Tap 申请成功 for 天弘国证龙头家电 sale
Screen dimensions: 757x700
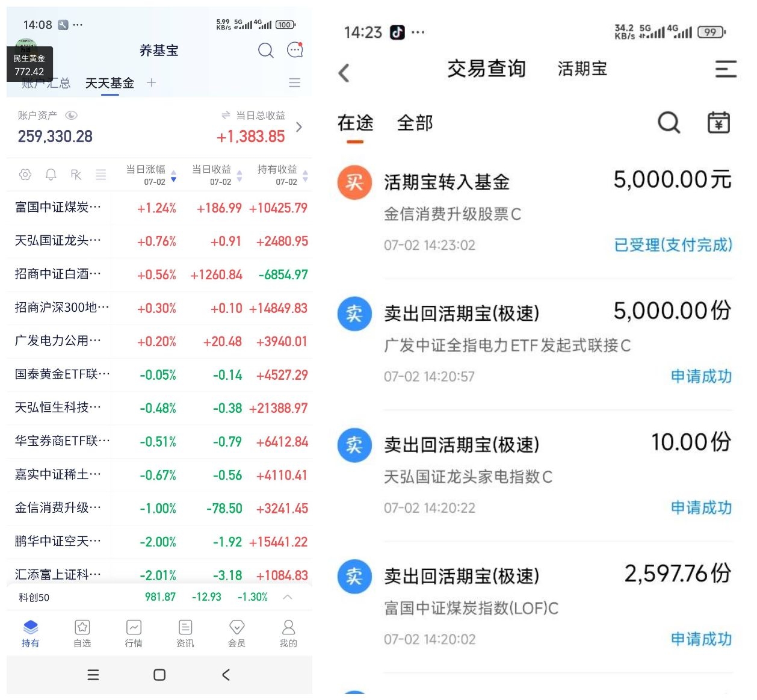701,507
